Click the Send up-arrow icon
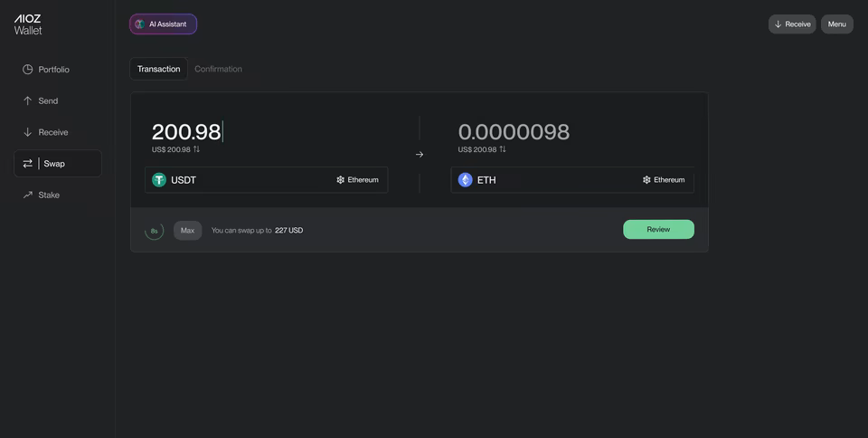Screen dimensions: 868x438 (28, 100)
